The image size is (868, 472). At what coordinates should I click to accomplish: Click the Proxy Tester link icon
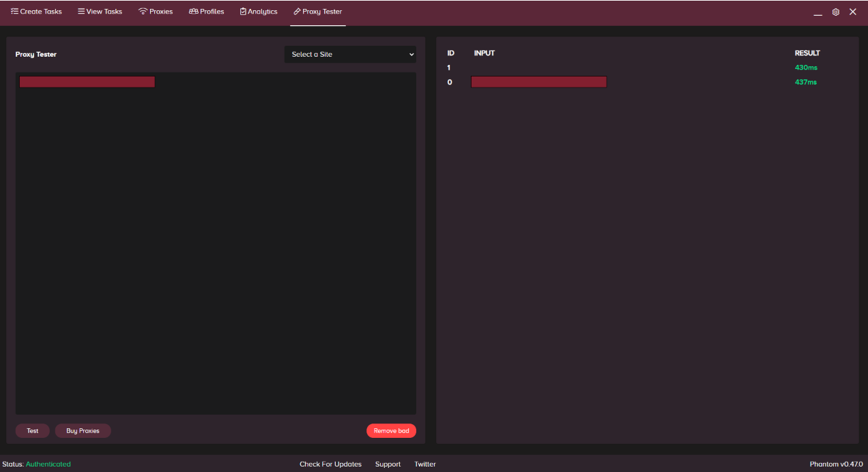(297, 12)
